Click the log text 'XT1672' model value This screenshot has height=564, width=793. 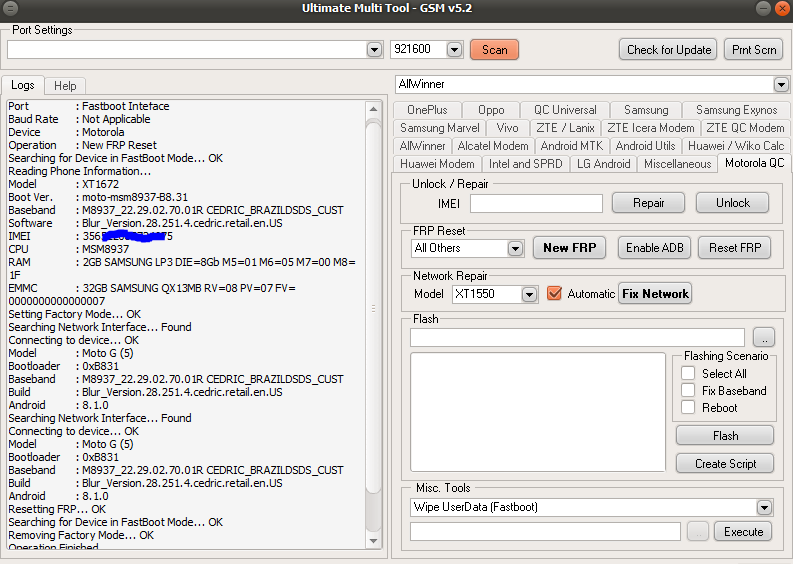tap(101, 184)
